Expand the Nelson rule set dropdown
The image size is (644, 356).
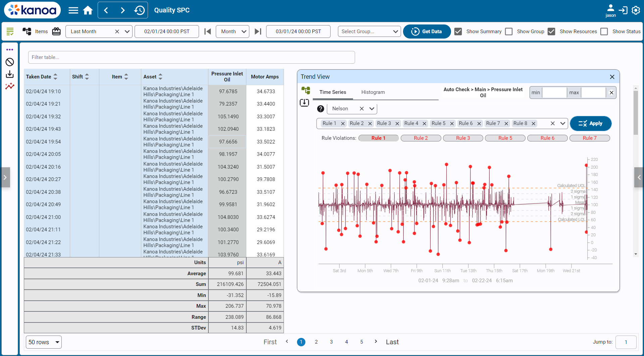372,109
